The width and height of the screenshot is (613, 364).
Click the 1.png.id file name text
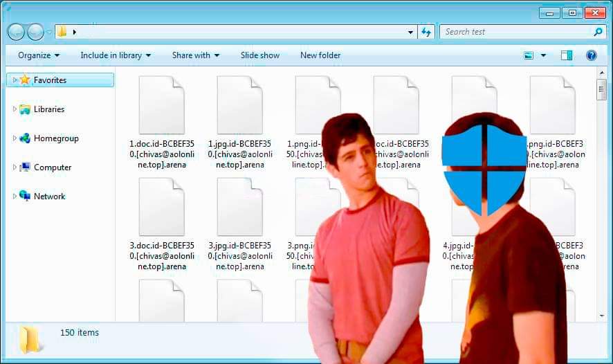(x=307, y=154)
